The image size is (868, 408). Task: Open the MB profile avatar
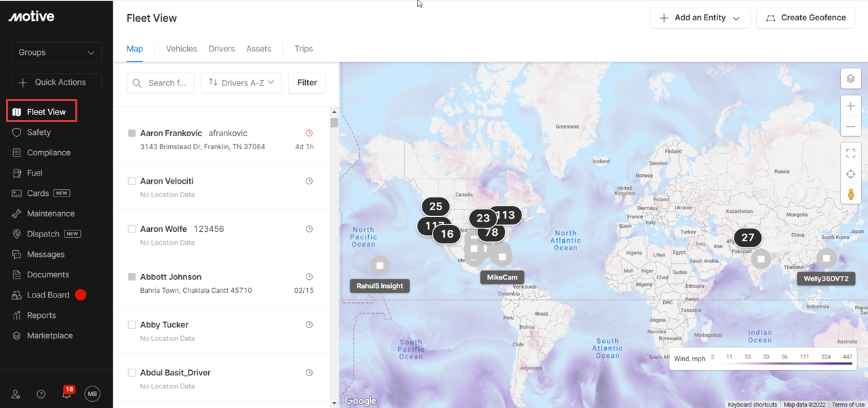pos(92,393)
